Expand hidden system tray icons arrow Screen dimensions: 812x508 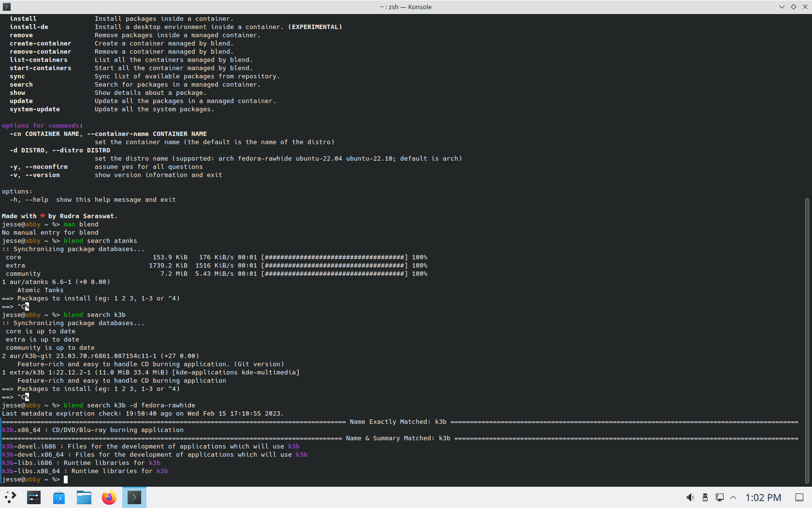[733, 497]
